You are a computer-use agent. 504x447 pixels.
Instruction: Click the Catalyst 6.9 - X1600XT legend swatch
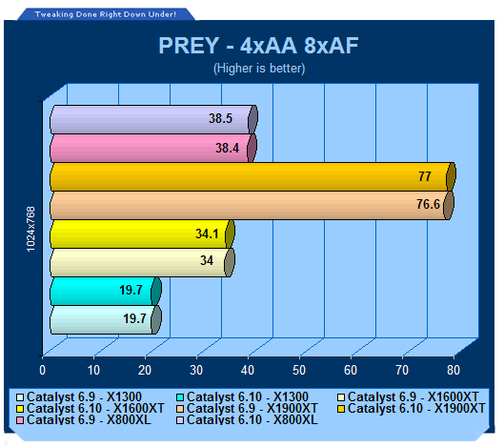[x=341, y=397]
